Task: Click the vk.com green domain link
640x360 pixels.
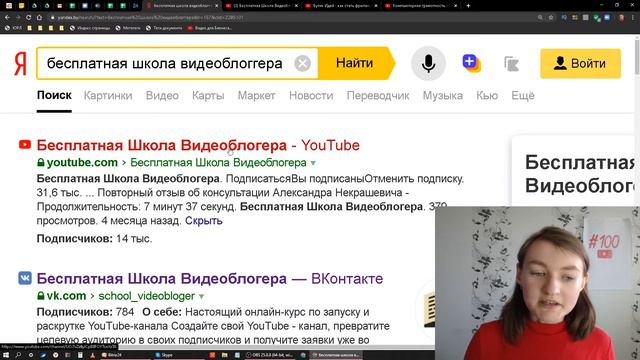Action: [x=66, y=296]
